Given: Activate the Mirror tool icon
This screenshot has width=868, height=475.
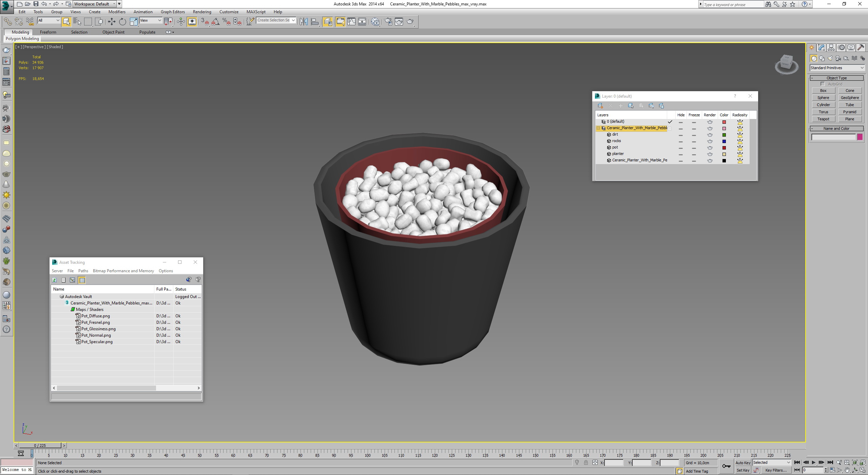Looking at the screenshot, I should (304, 22).
